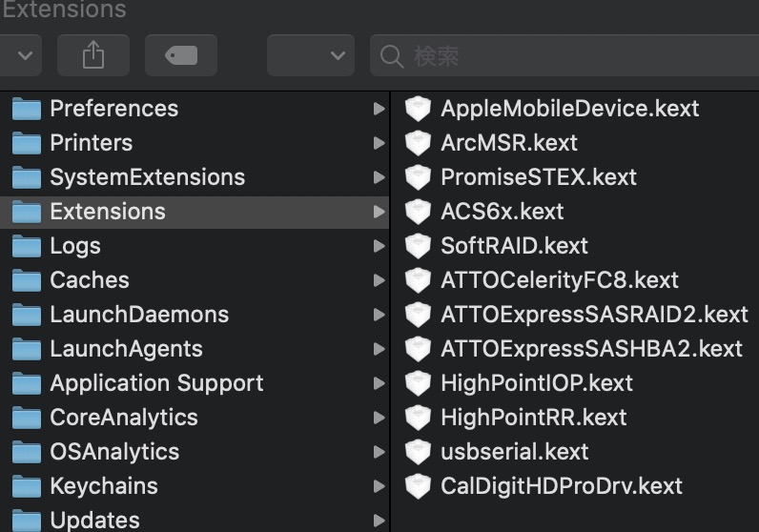Viewport: 759px width, 532px height.
Task: Expand the Logs folder arrow
Action: (x=379, y=246)
